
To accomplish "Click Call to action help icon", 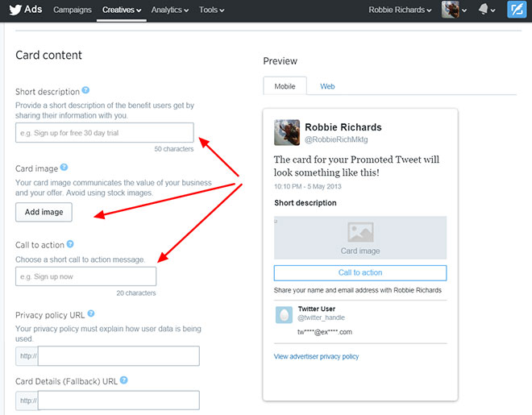I will [71, 244].
